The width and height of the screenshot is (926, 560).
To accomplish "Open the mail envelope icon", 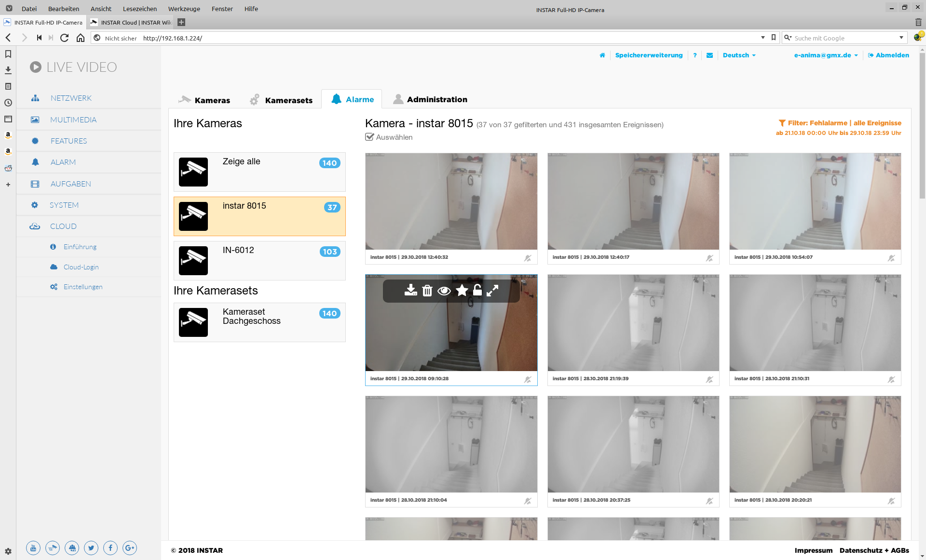I will (710, 55).
